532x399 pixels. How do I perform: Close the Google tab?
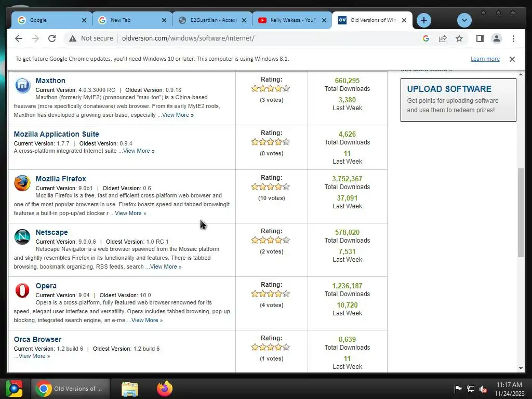tap(84, 20)
